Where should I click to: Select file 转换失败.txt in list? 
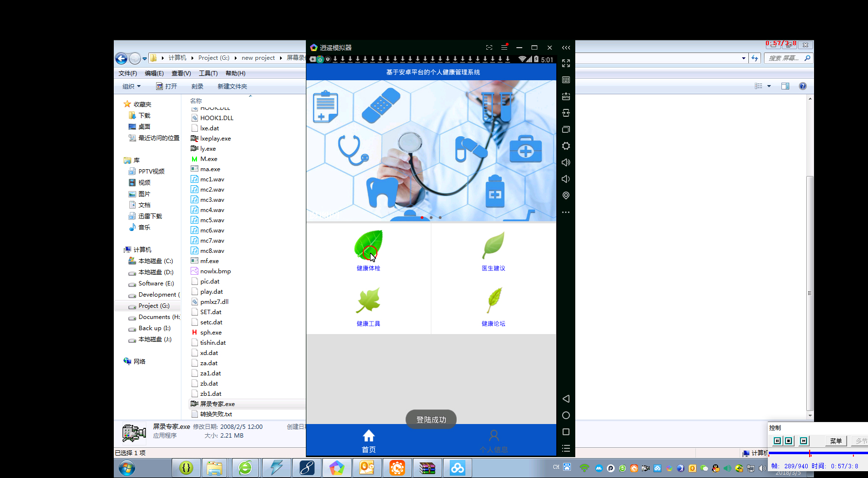pyautogui.click(x=216, y=414)
